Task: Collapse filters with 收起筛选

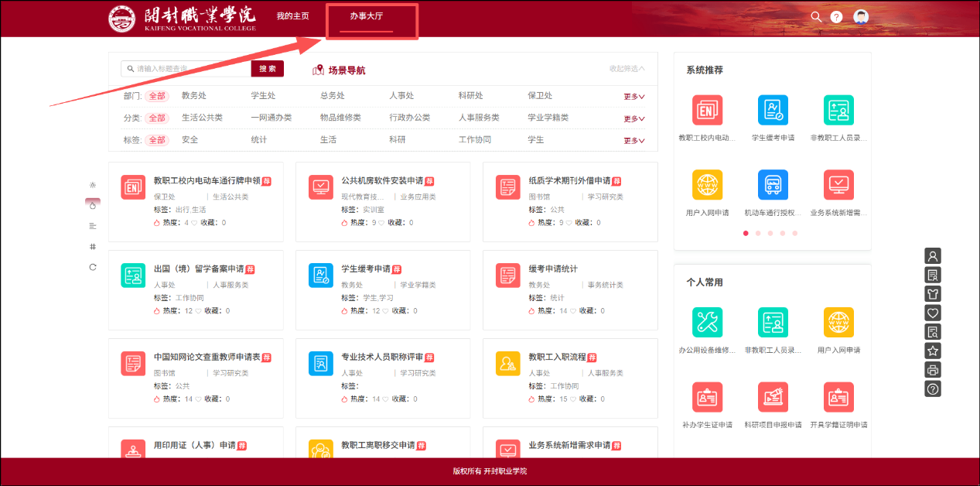Action: click(627, 69)
